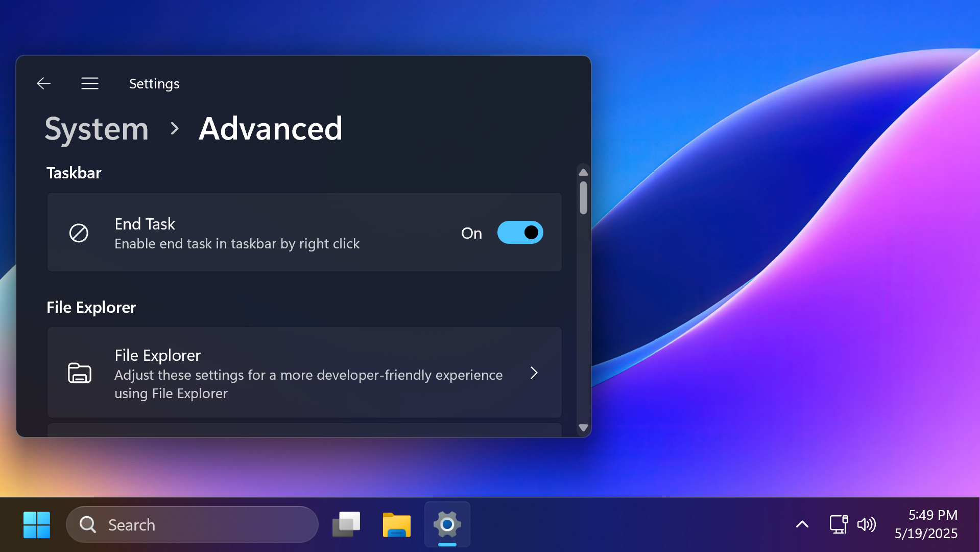Image resolution: width=980 pixels, height=552 pixels.
Task: Click the scrollbar down arrow
Action: (583, 429)
